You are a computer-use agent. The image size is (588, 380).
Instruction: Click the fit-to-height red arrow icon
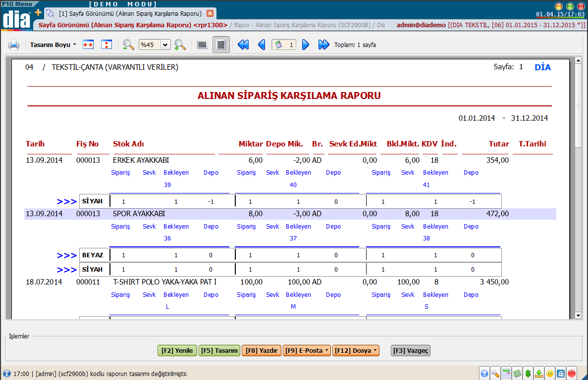click(x=107, y=45)
